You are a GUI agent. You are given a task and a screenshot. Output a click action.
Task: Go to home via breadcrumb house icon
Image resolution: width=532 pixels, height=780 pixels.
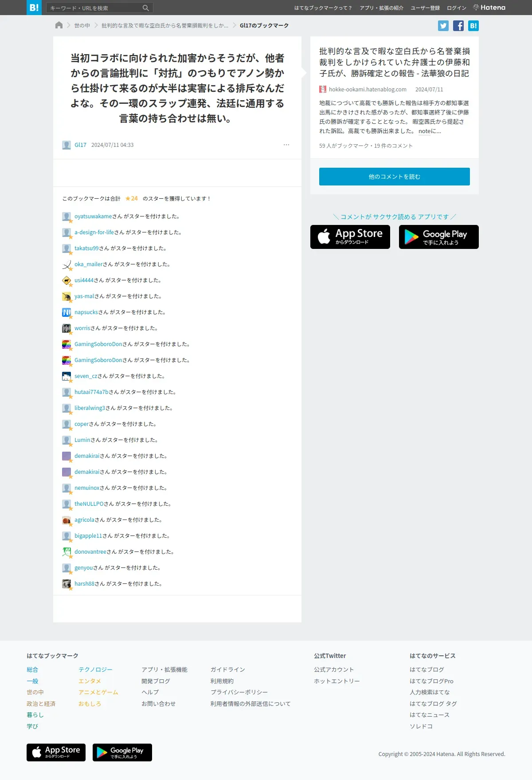pos(59,25)
